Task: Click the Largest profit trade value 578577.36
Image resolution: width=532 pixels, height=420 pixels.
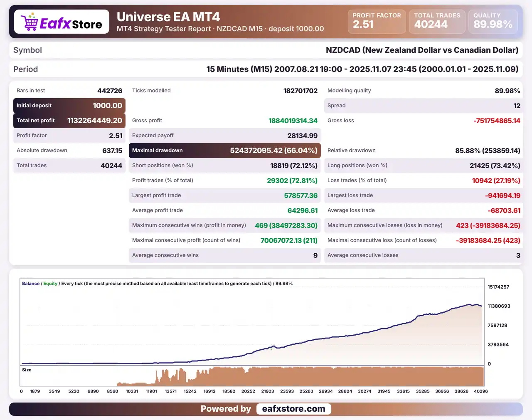Action: coord(301,195)
